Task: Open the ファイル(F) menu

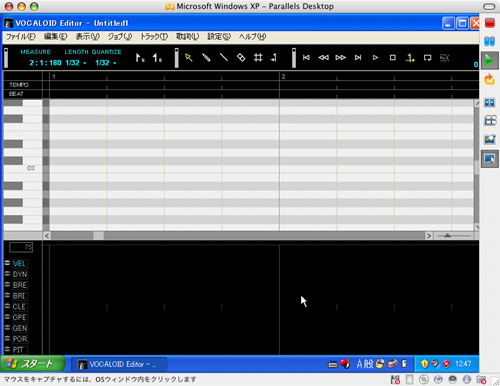Action: coord(21,37)
